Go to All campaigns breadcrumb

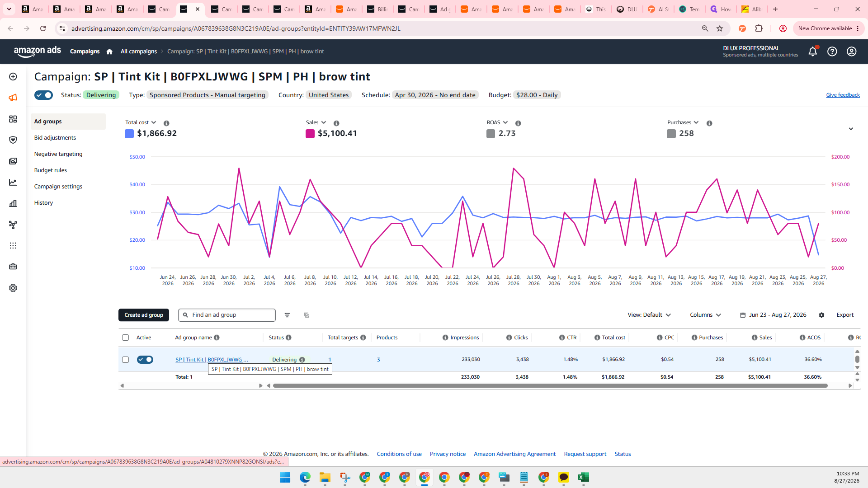pyautogui.click(x=139, y=52)
